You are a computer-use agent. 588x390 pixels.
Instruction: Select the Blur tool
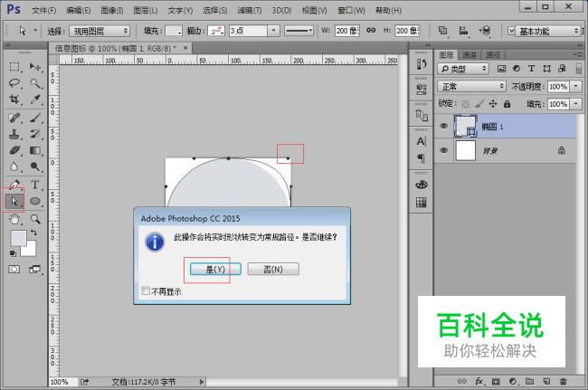tap(14, 166)
